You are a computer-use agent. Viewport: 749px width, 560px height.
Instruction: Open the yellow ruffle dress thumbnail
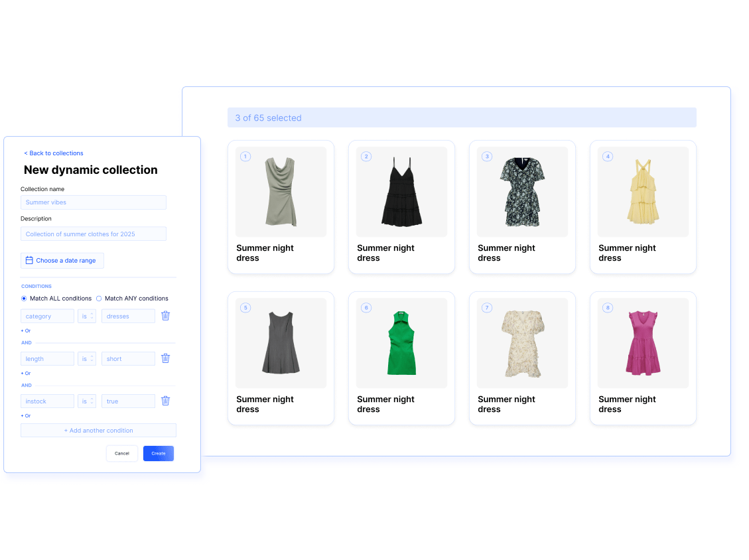click(643, 192)
